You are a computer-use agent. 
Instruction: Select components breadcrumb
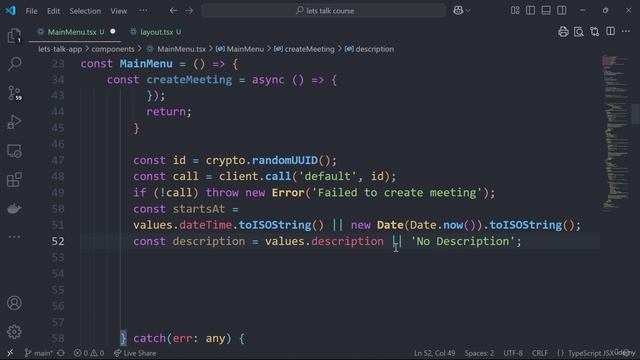pyautogui.click(x=113, y=49)
